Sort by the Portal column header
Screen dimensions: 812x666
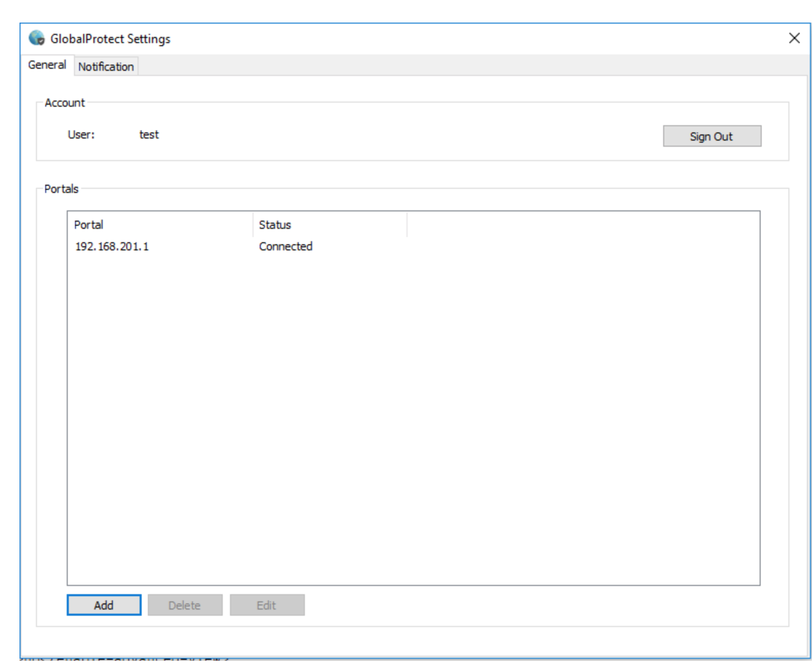point(160,225)
